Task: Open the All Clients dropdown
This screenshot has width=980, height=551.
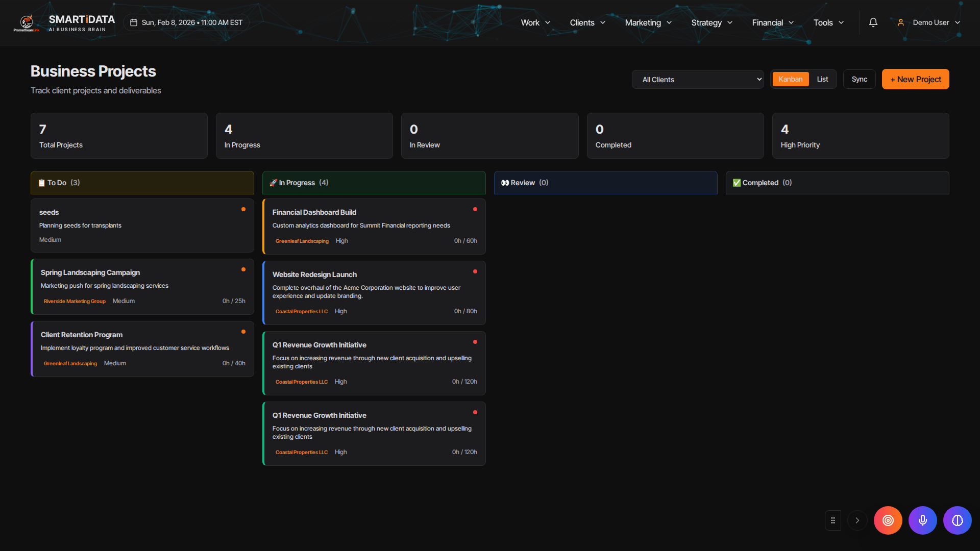Action: pyautogui.click(x=698, y=80)
